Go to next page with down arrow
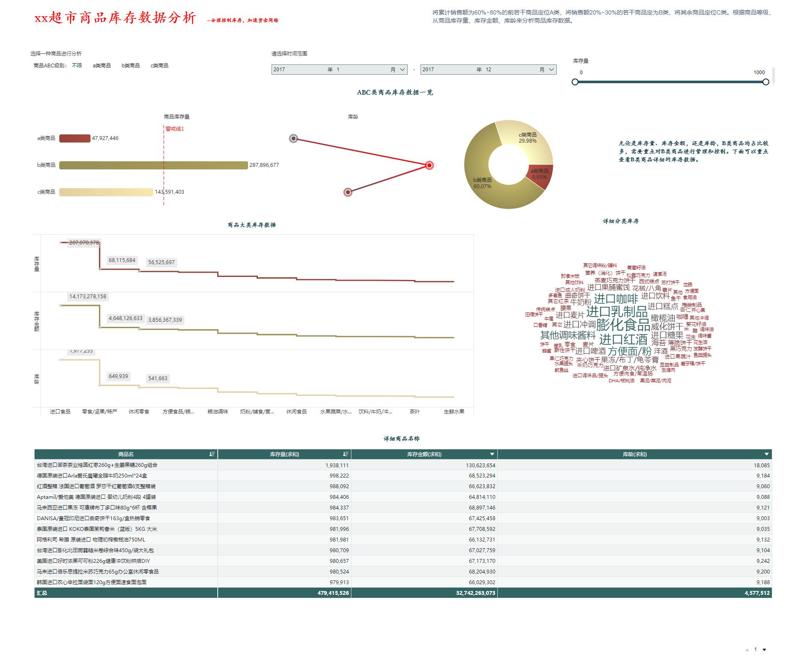This screenshot has width=812, height=655. (764, 649)
